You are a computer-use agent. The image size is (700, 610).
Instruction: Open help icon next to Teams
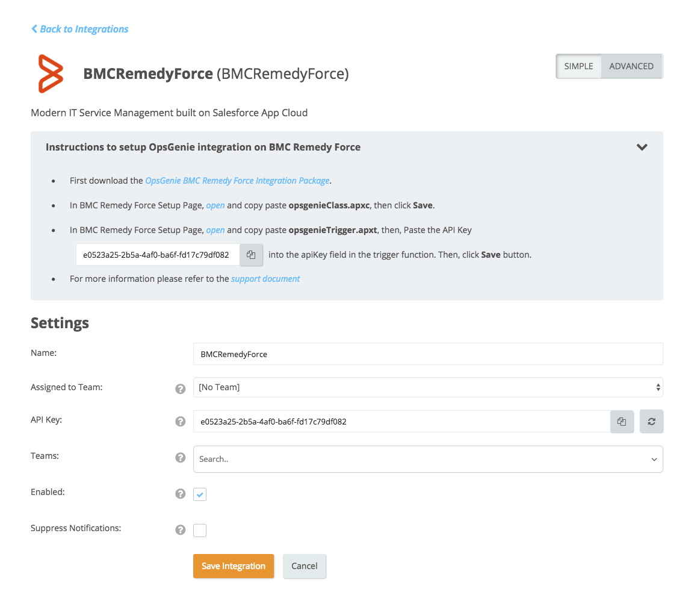(x=181, y=458)
